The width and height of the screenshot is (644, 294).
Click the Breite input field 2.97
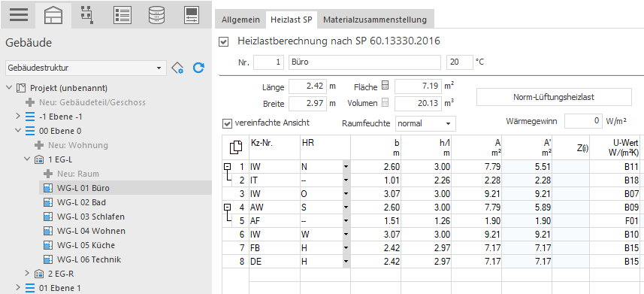307,104
